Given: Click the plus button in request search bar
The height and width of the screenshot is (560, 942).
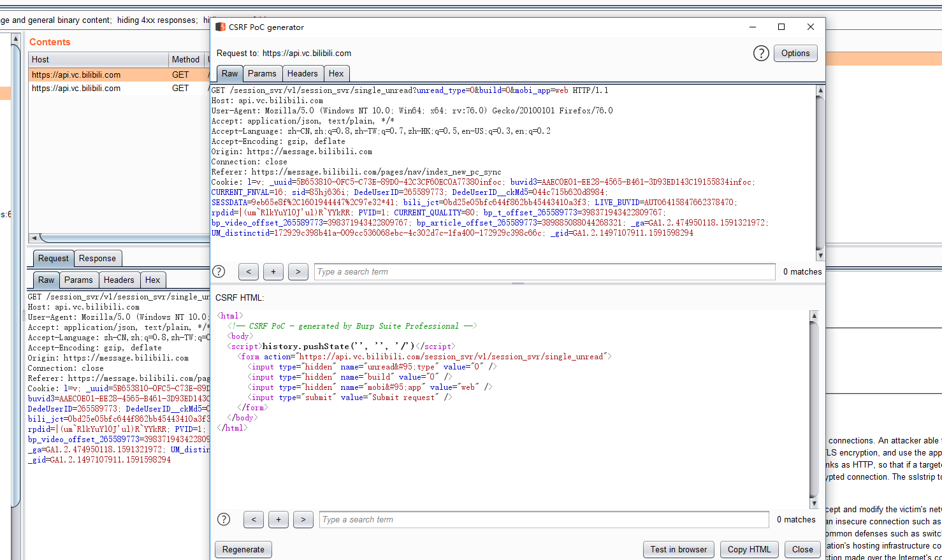Looking at the screenshot, I should tap(273, 272).
